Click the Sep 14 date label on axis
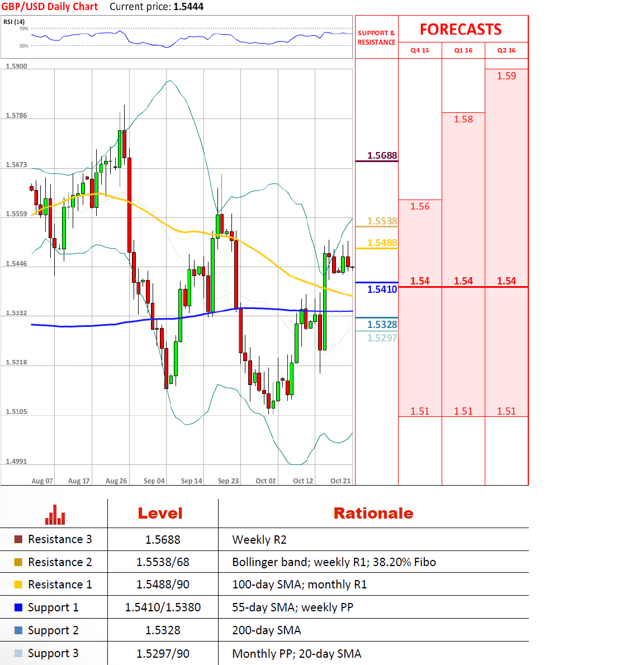644x665 pixels. tap(192, 481)
